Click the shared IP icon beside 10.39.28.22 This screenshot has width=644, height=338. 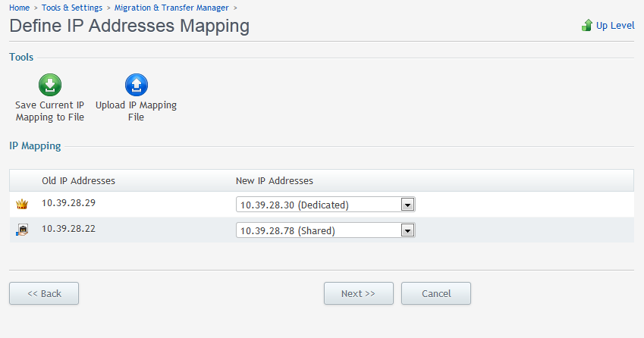(x=22, y=230)
